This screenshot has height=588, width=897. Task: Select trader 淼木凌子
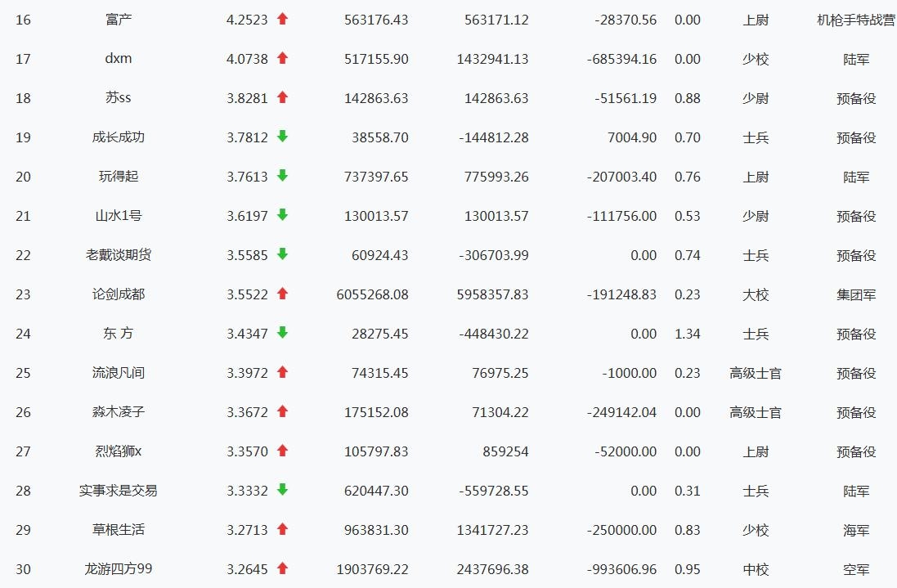pos(119,412)
